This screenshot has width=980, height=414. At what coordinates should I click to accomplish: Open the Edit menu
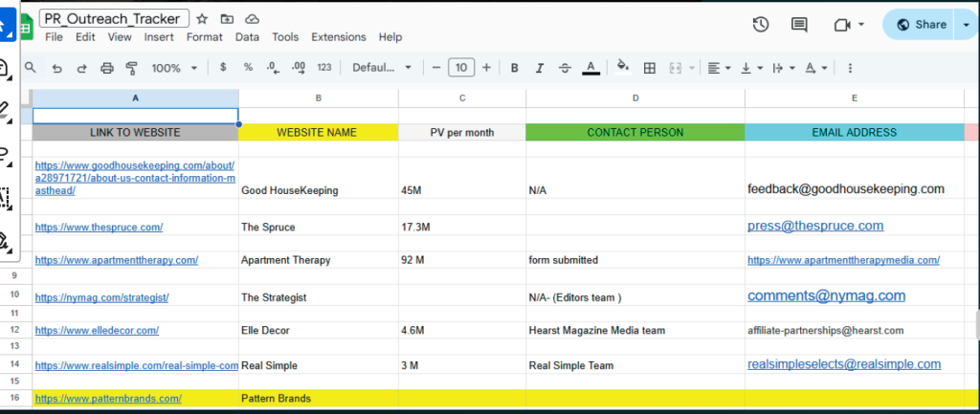pos(85,37)
